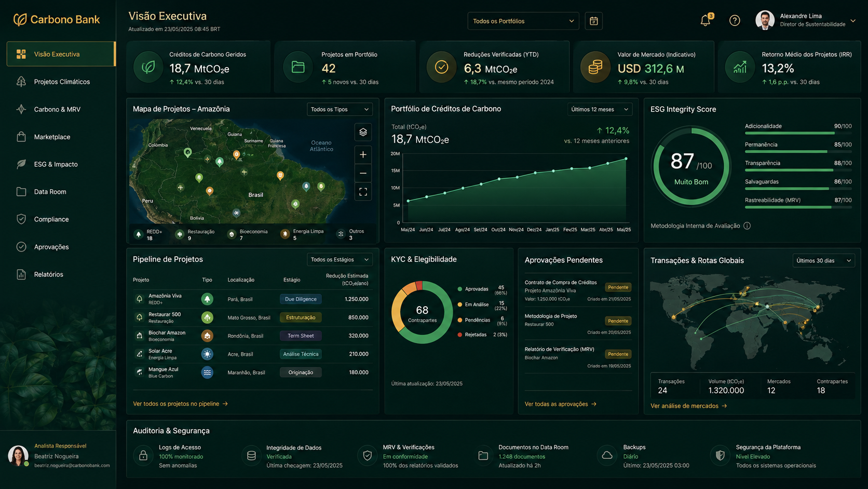Screen dimensions: 868x489
Task: Open the calendar date picker
Action: coord(594,21)
